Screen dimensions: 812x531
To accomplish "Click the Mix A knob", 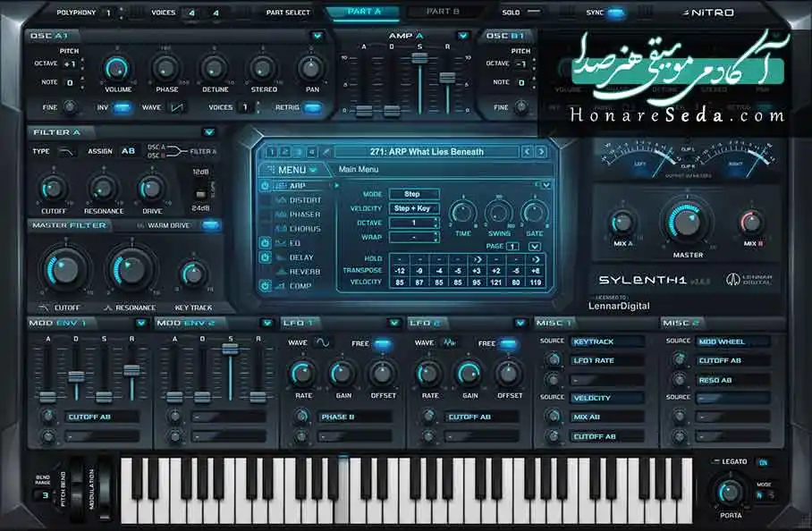I will tap(622, 223).
